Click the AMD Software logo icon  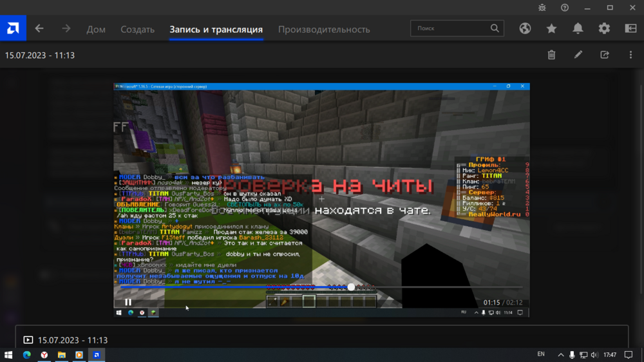[13, 28]
